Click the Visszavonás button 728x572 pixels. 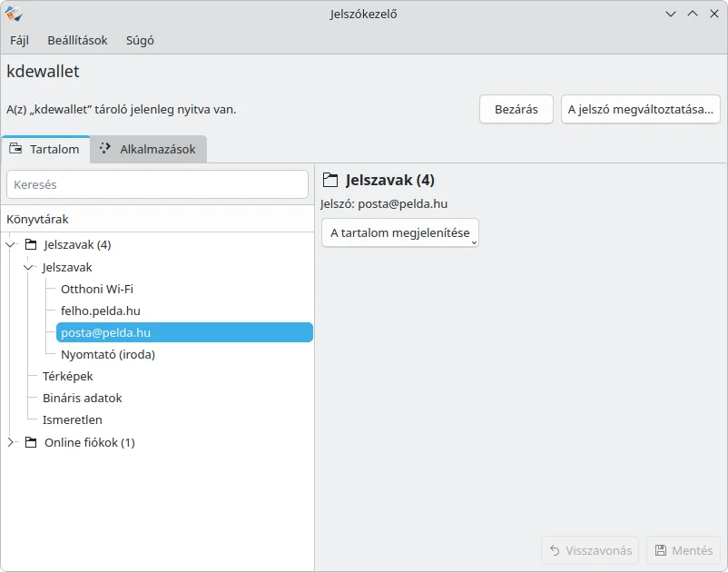[590, 550]
